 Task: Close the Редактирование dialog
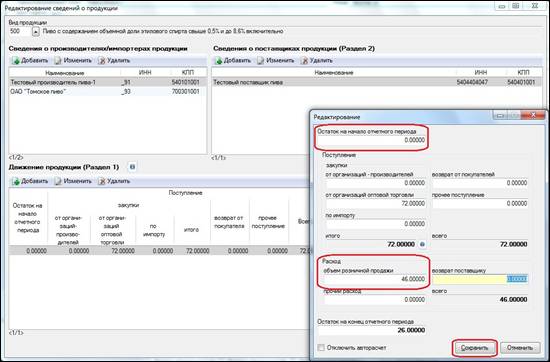tap(533, 115)
